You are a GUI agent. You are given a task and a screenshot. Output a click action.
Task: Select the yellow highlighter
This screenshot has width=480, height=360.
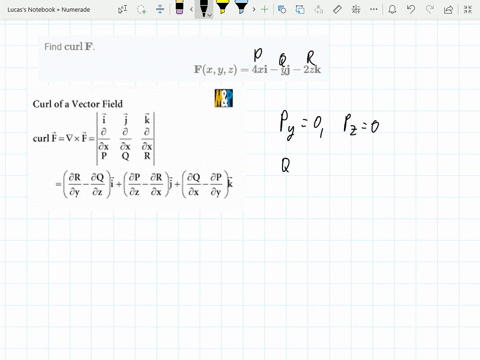pyautogui.click(x=222, y=7)
